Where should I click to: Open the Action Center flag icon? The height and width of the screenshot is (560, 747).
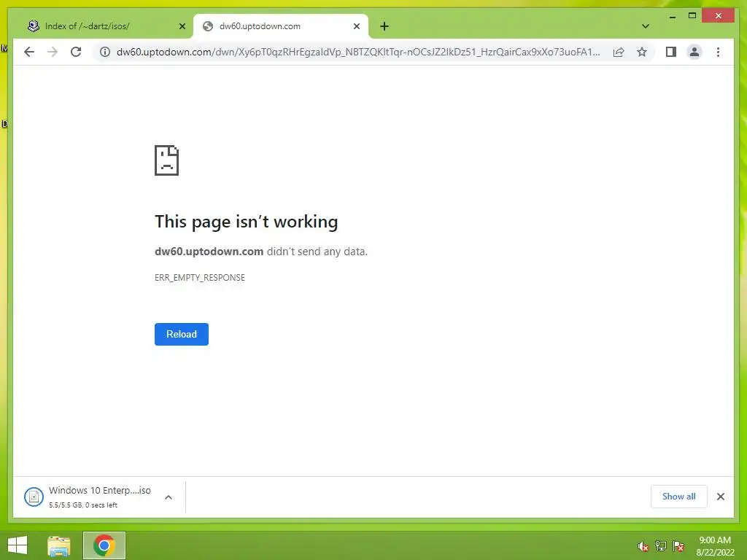click(x=678, y=546)
